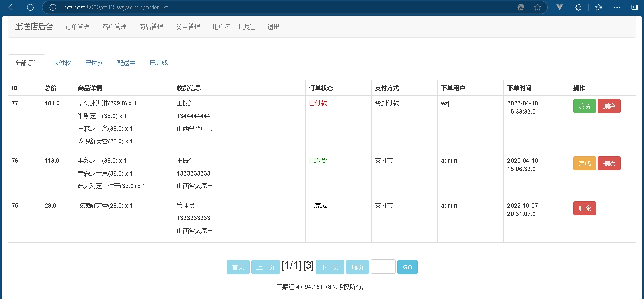Focus the page number input field
This screenshot has width=644, height=299.
pyautogui.click(x=383, y=267)
